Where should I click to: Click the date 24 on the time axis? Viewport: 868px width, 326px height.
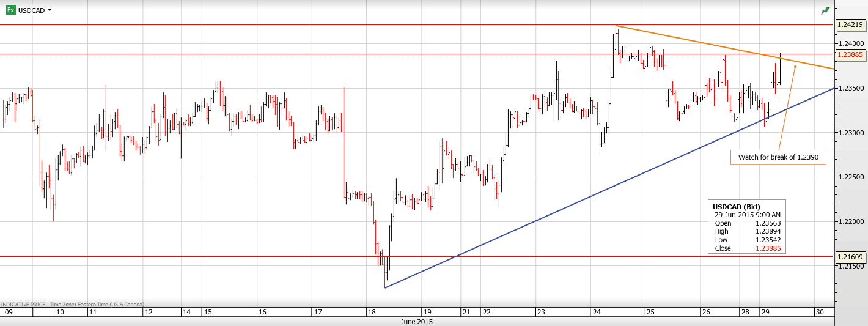coord(596,312)
